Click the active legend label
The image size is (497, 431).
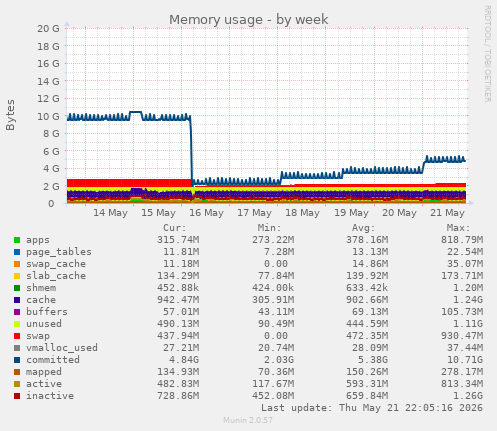[44, 384]
